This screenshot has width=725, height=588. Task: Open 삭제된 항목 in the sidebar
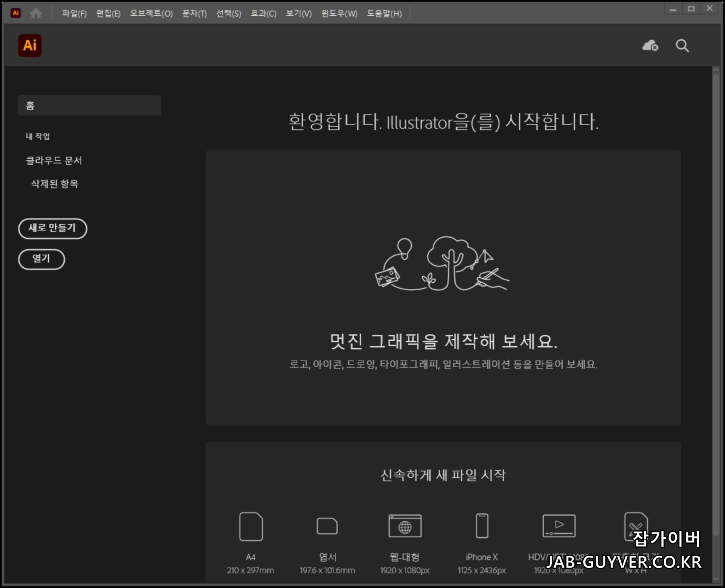pos(55,184)
